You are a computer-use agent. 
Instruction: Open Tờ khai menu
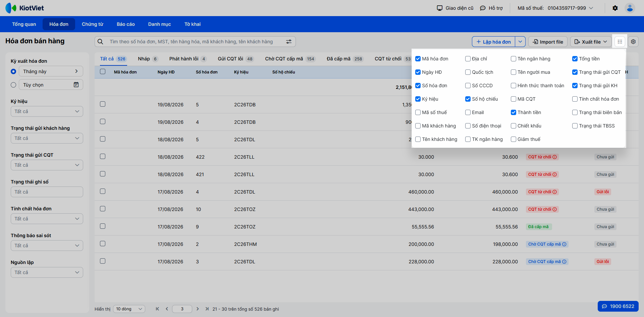point(193,24)
